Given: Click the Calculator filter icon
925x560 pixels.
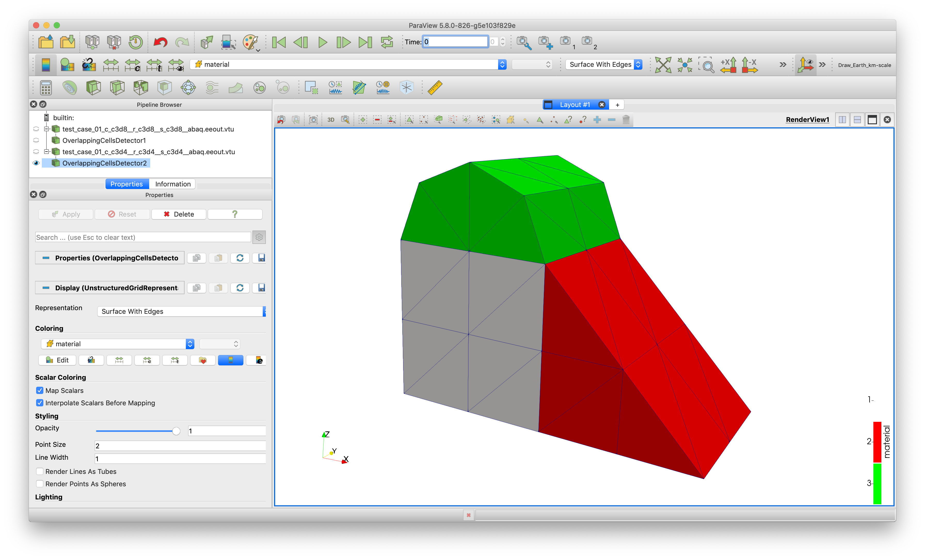Looking at the screenshot, I should 46,88.
